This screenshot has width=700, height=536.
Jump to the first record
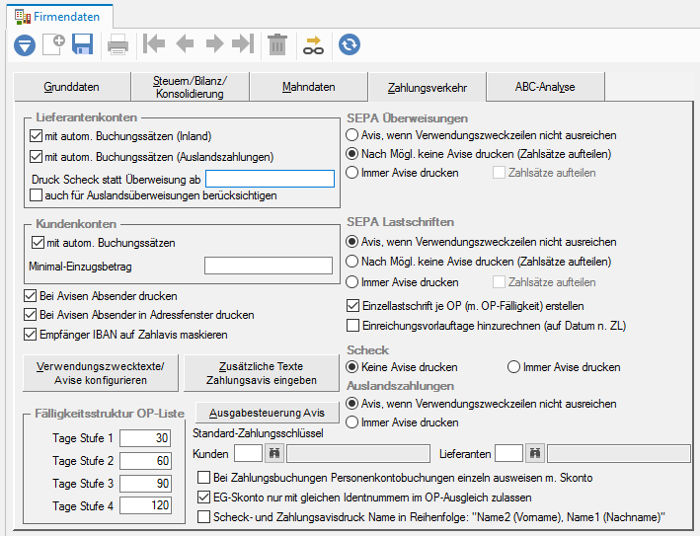(x=154, y=44)
